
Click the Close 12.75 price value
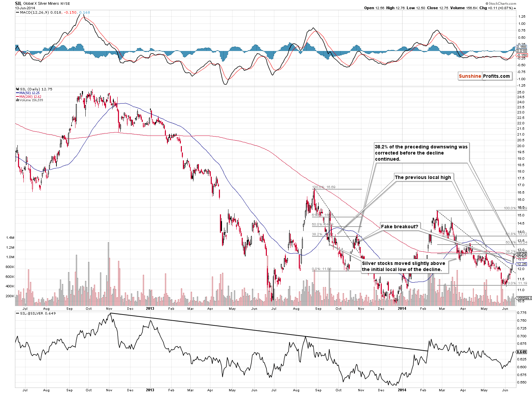click(437, 8)
